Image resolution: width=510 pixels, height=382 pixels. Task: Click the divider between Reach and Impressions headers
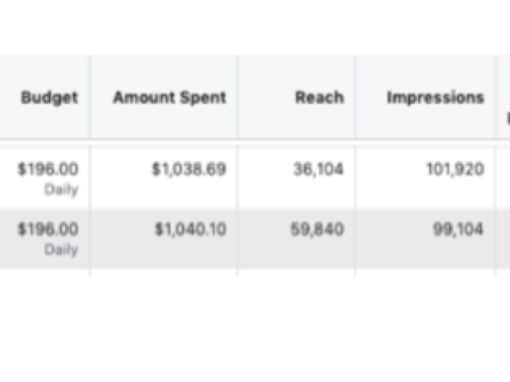[355, 97]
